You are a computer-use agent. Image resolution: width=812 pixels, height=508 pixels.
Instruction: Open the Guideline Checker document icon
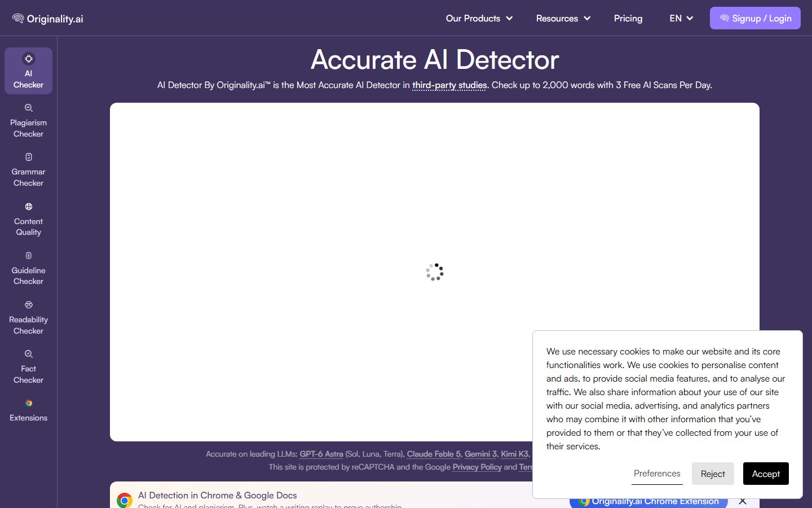pos(28,256)
